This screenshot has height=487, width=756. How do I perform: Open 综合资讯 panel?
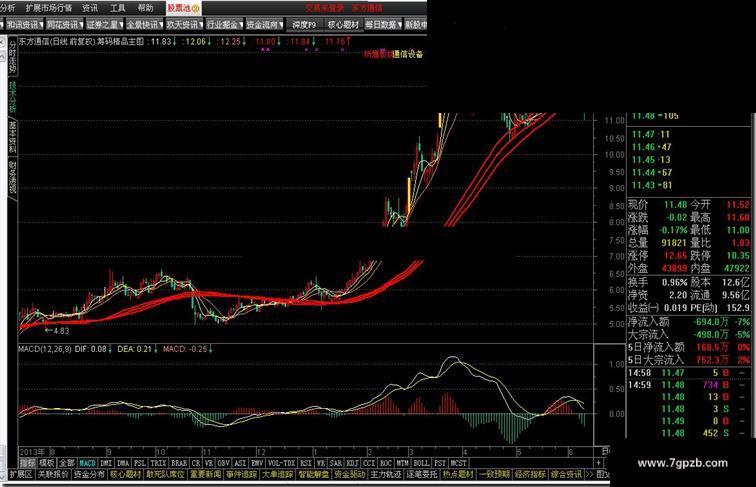[x=566, y=474]
